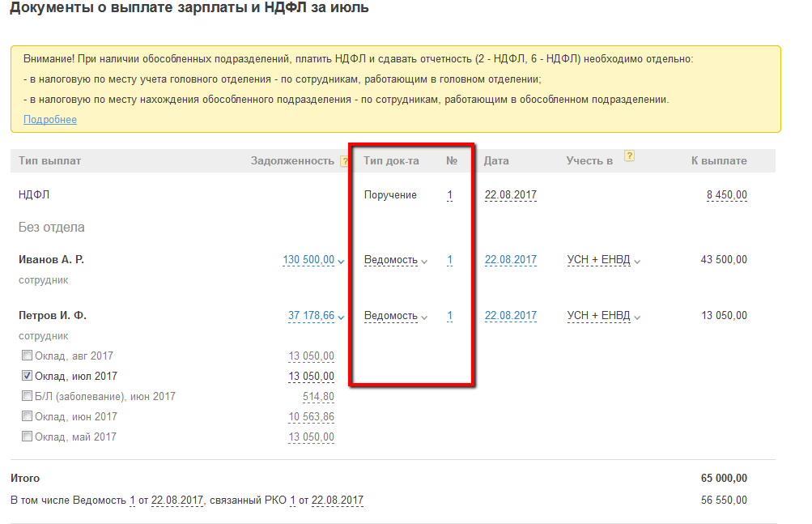Image resolution: width=812 pixels, height=524 pixels.
Task: Edit amount 13 050,00 for Оклад, май 2017
Action: tap(311, 437)
